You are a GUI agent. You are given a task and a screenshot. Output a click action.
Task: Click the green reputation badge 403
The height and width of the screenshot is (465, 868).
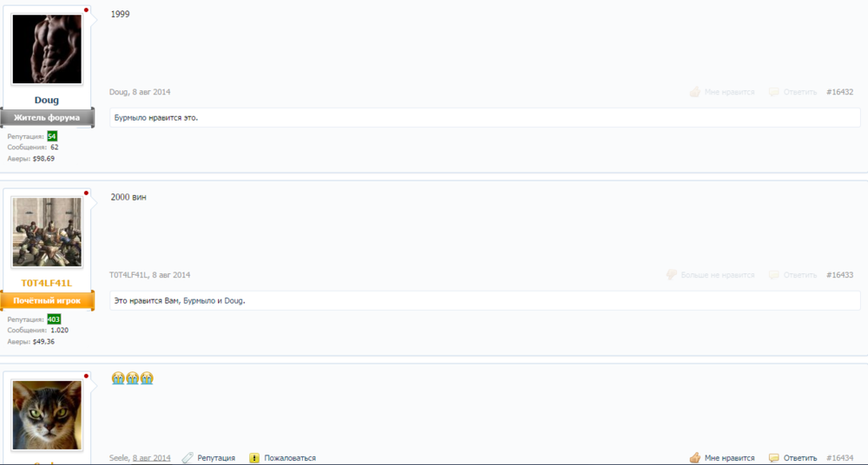(x=53, y=319)
